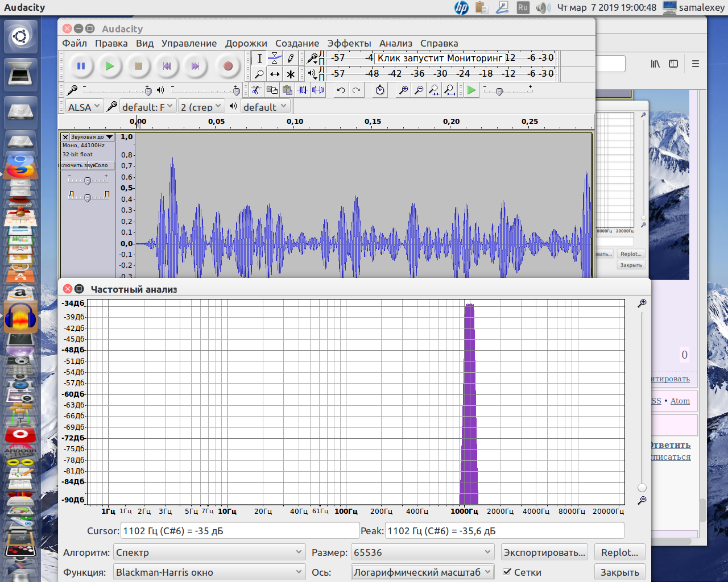Open the playback device 'default' dropdown
728x582 pixels.
266,107
